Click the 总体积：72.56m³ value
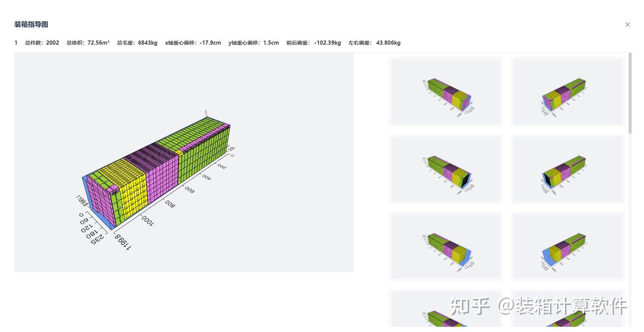The width and height of the screenshot is (644, 332). point(88,43)
